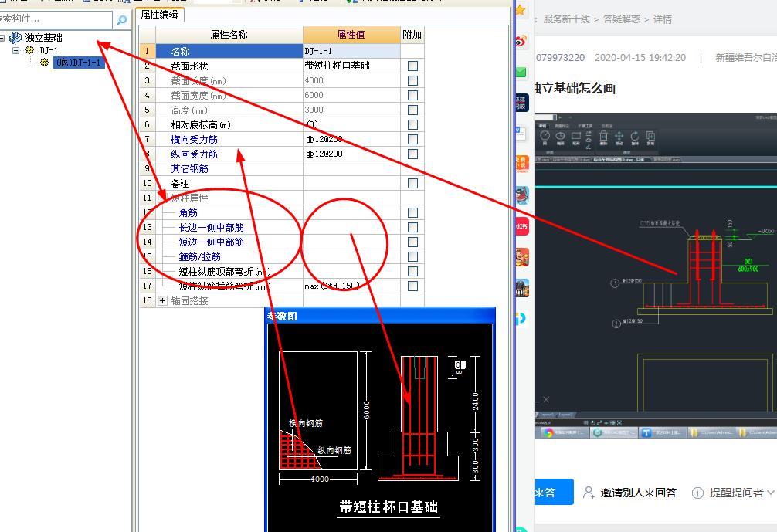
Task: Tick the 附加 checkbox for 横向受力筋
Action: tap(412, 139)
